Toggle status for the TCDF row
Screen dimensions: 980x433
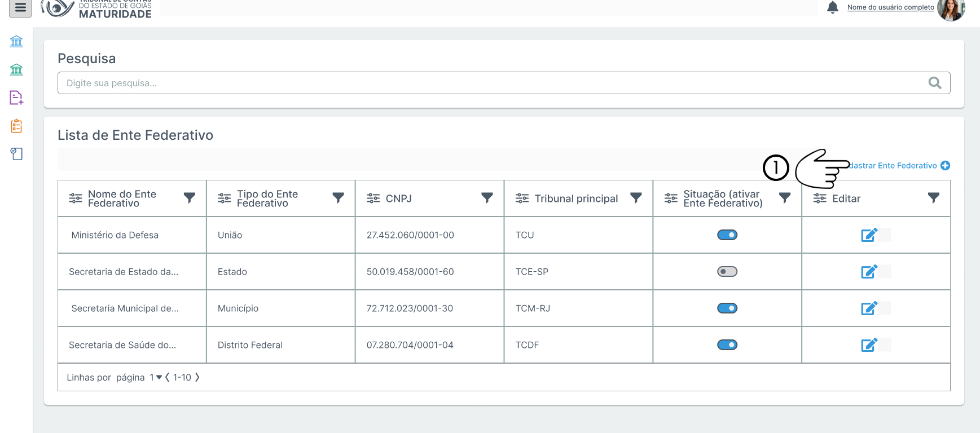pos(727,345)
